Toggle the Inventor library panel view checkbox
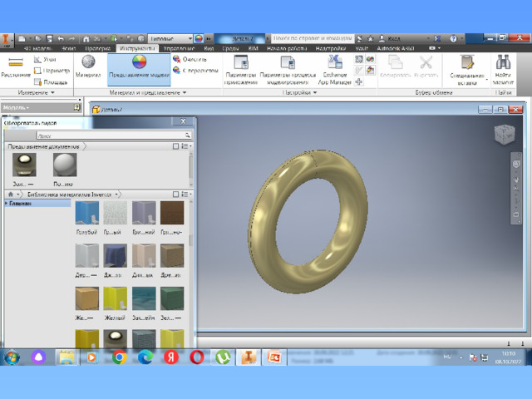Screen dimensions: 532x399 coord(175,194)
